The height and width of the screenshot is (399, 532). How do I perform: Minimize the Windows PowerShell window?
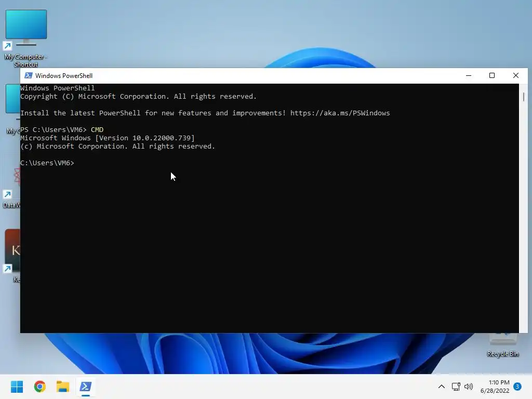click(469, 75)
